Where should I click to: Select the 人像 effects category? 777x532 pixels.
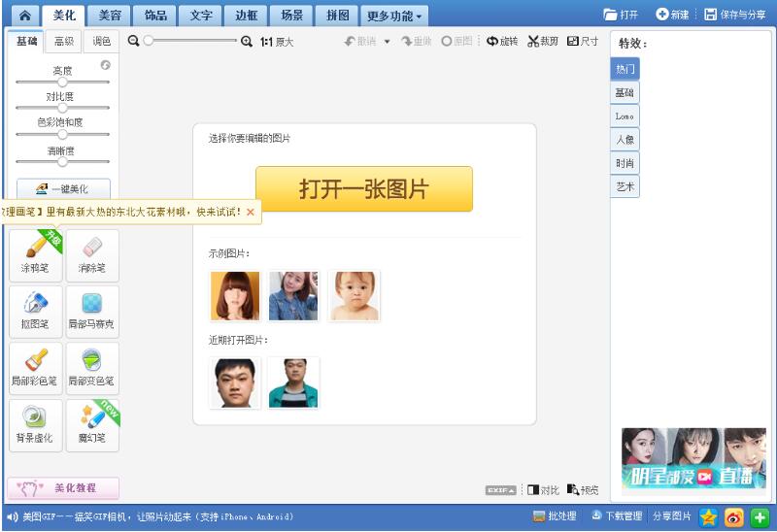[x=625, y=140]
